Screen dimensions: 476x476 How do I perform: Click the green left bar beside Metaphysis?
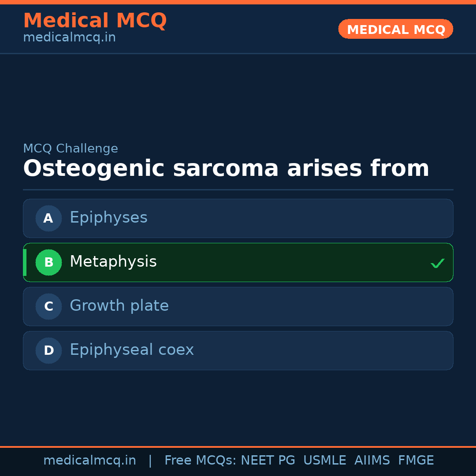click(x=24, y=262)
